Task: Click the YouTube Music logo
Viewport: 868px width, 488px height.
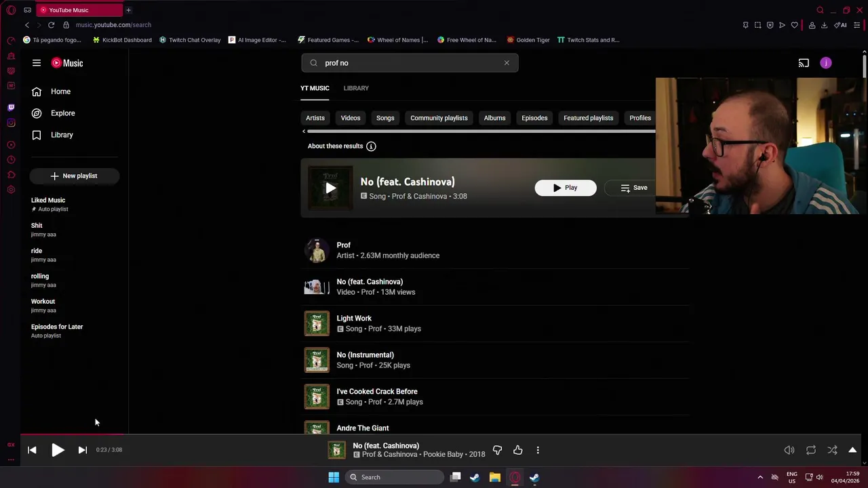Action: click(x=67, y=63)
